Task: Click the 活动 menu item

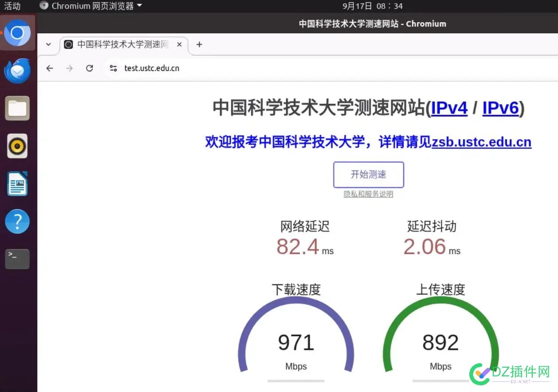Action: 12,6
